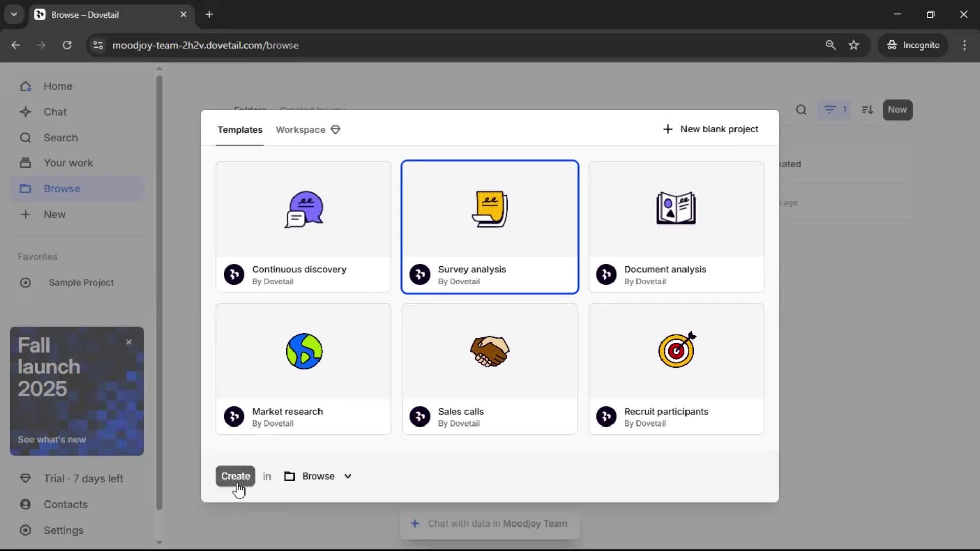Click the sort order icon
980x551 pixels.
pyautogui.click(x=867, y=110)
